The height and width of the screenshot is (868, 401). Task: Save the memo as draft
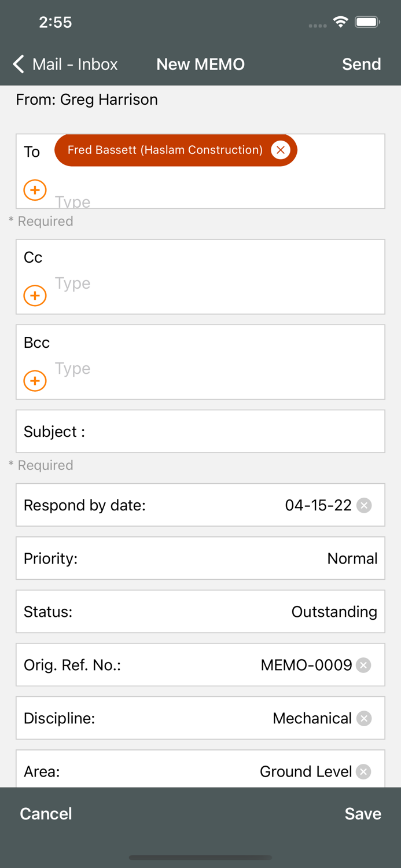pos(363,814)
